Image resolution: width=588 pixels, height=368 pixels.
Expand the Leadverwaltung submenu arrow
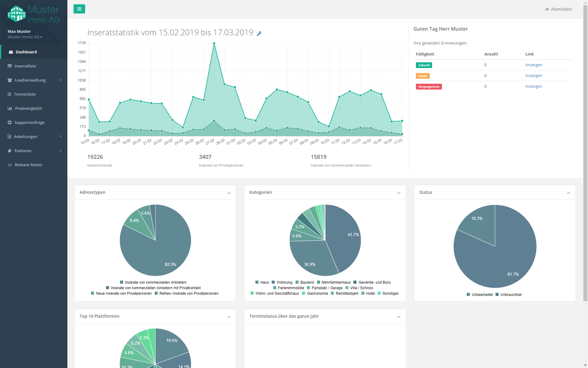(61, 80)
